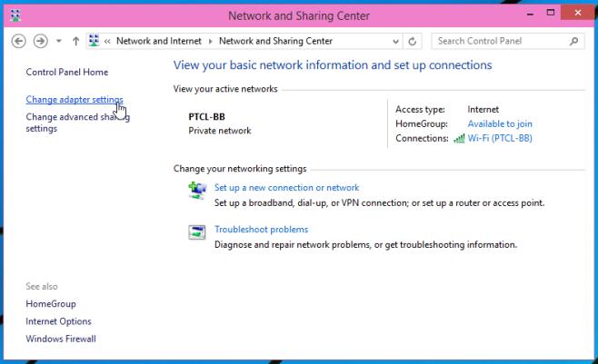Viewport: 598px width, 364px height.
Task: Open Change advanced sharing settings
Action: tap(78, 123)
